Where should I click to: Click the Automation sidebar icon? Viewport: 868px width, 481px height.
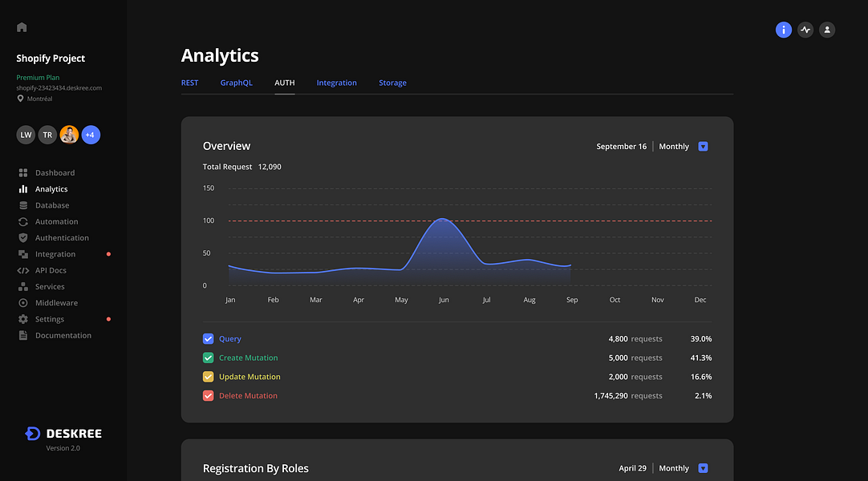pos(23,221)
